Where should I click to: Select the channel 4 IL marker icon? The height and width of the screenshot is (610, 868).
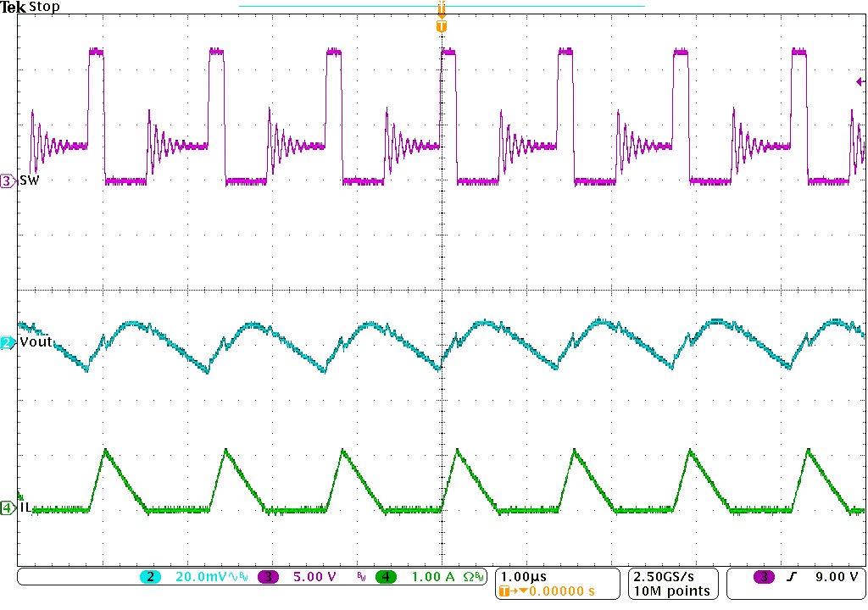pos(7,509)
